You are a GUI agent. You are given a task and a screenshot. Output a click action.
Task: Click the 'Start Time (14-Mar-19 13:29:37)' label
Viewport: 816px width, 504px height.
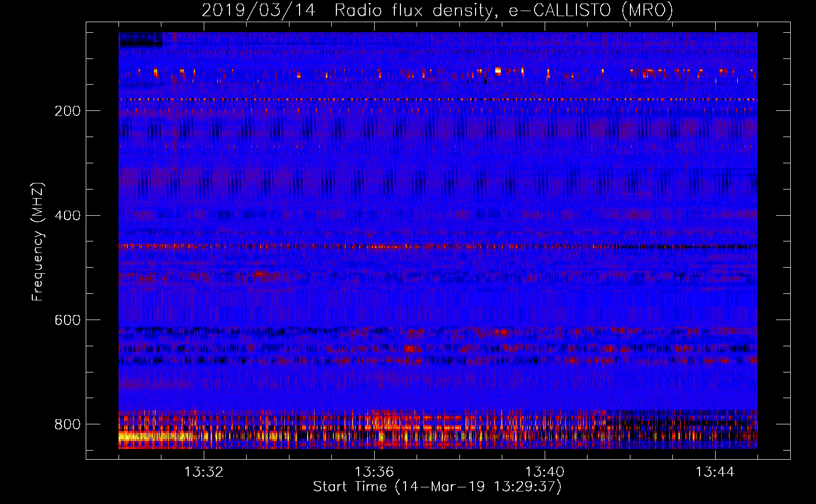pyautogui.click(x=437, y=487)
